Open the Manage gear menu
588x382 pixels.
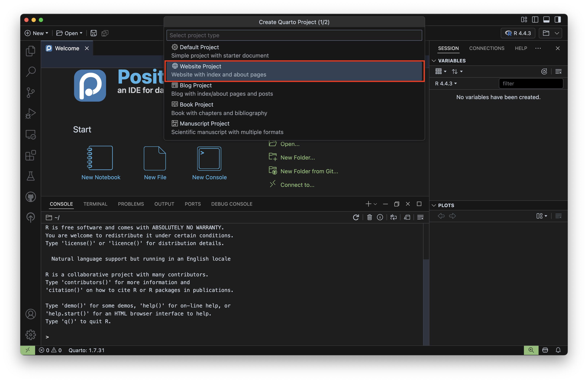click(x=31, y=335)
